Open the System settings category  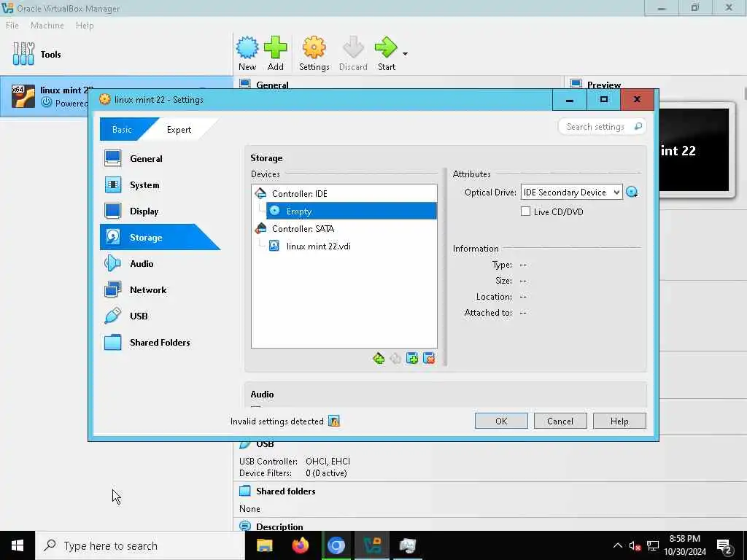coord(160,184)
